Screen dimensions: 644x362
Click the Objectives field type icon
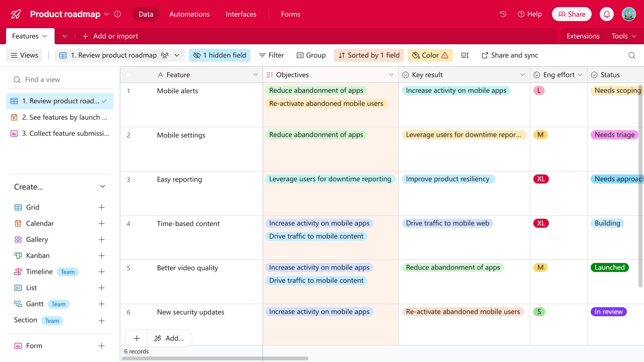tap(270, 75)
